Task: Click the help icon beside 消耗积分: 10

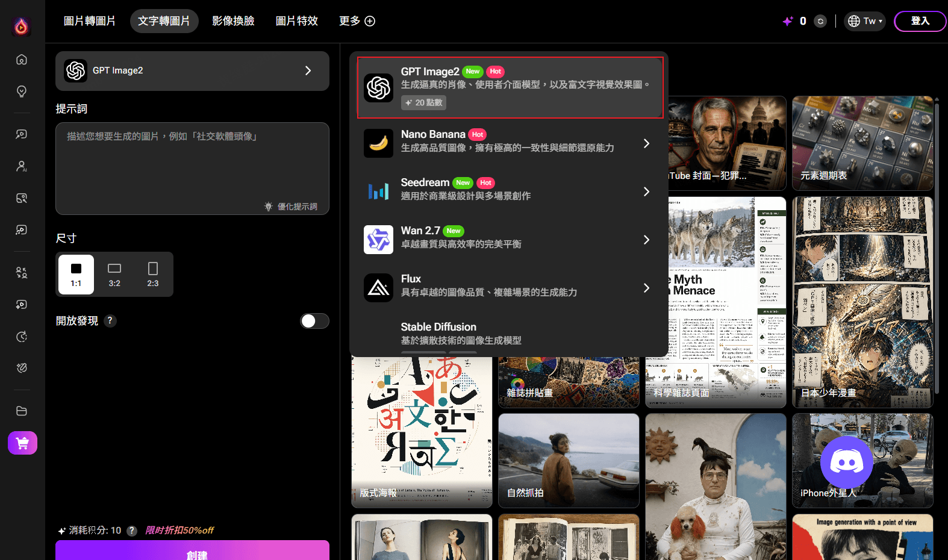Action: pyautogui.click(x=132, y=530)
